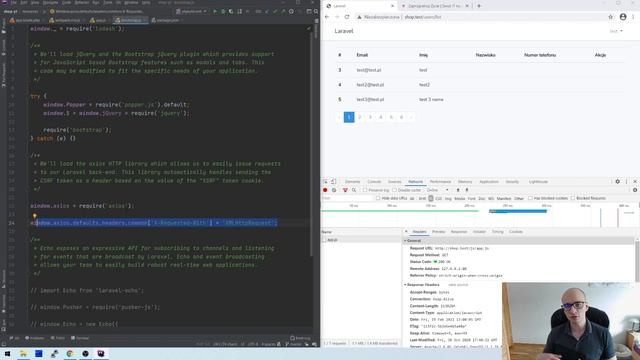Check Has blocked cookies filter
The width and height of the screenshot is (640, 360).
(x=530, y=198)
